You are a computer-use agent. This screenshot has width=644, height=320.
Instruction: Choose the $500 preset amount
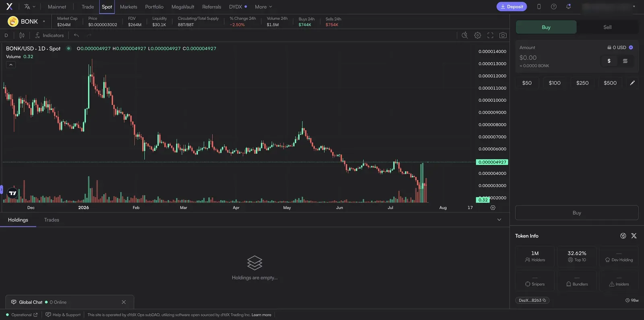[x=610, y=83]
